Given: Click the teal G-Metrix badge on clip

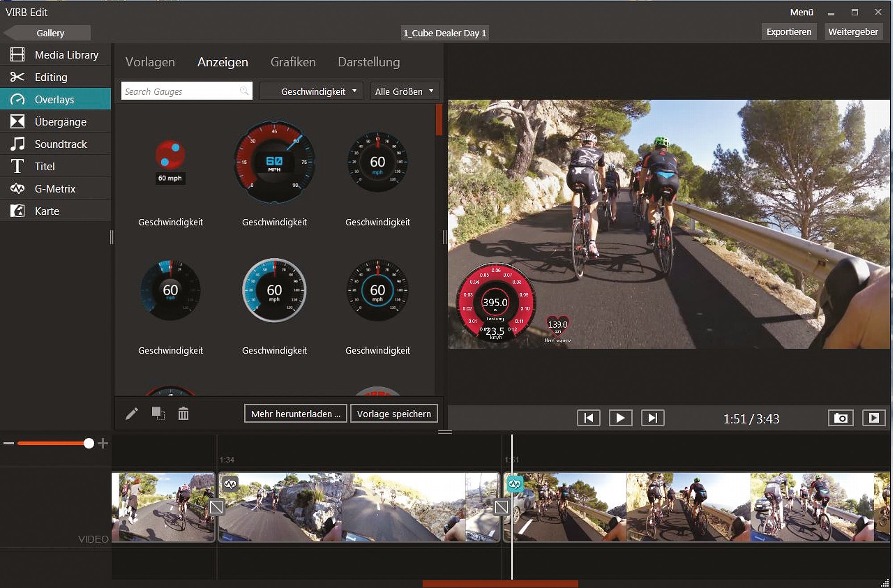Looking at the screenshot, I should click(514, 484).
